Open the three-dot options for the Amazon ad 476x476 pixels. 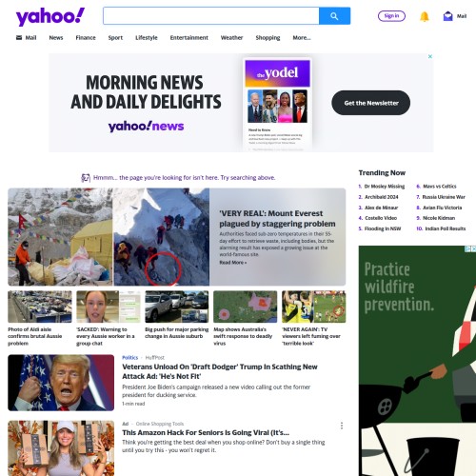(x=342, y=426)
